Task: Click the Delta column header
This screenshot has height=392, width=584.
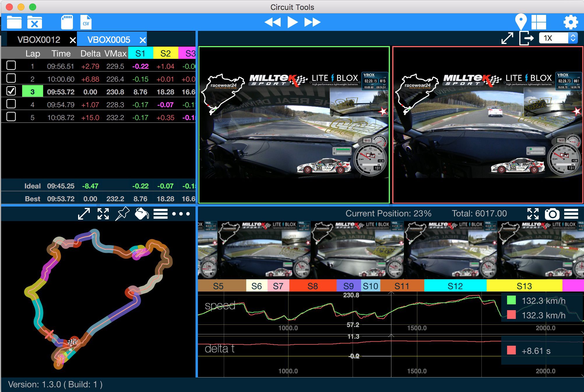Action: coord(90,54)
